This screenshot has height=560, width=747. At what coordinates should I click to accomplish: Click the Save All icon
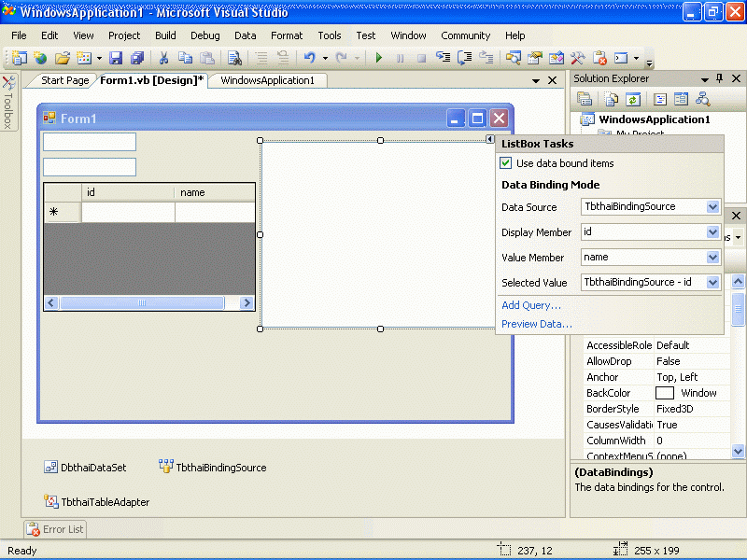click(x=137, y=58)
